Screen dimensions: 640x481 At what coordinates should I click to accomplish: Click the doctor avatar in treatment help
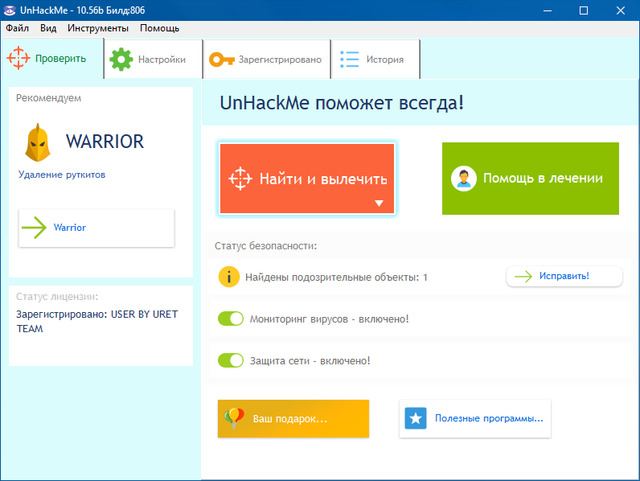(x=463, y=179)
